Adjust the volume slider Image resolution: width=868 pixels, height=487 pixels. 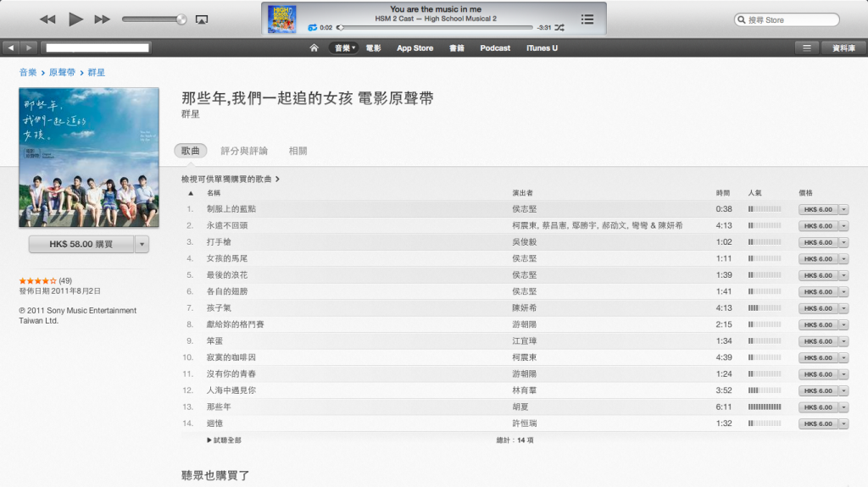[153, 19]
